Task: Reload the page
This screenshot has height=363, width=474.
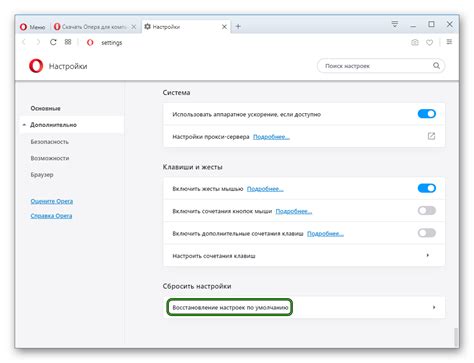Action: coord(53,42)
